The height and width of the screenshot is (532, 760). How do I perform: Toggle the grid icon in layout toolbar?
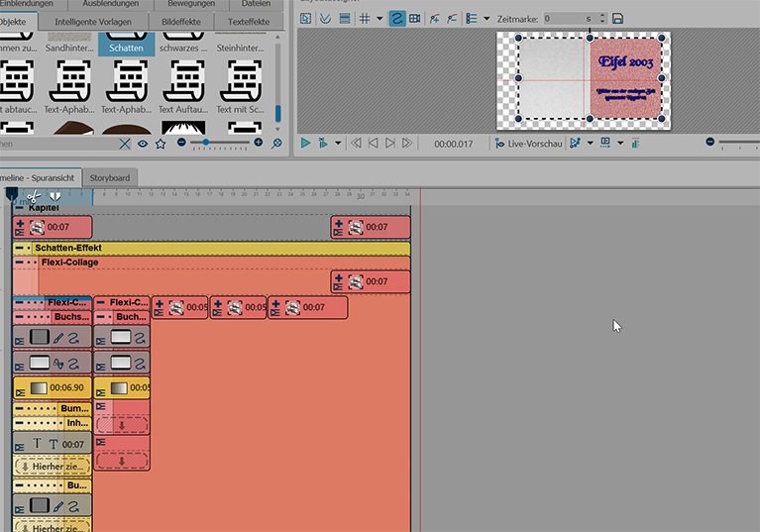(x=364, y=18)
